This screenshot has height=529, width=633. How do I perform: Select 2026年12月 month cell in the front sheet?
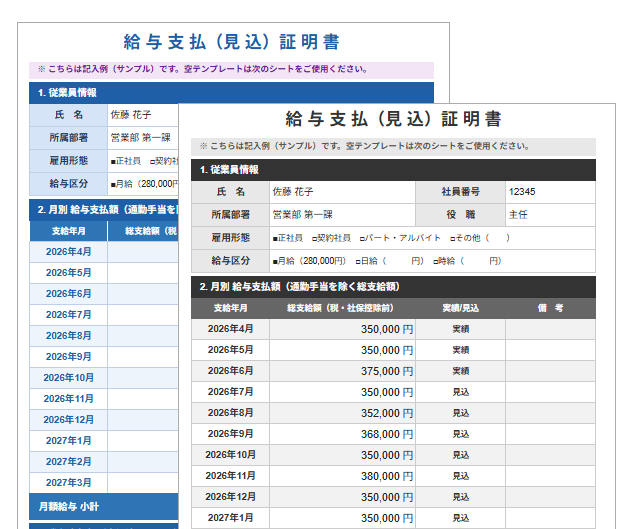[231, 497]
